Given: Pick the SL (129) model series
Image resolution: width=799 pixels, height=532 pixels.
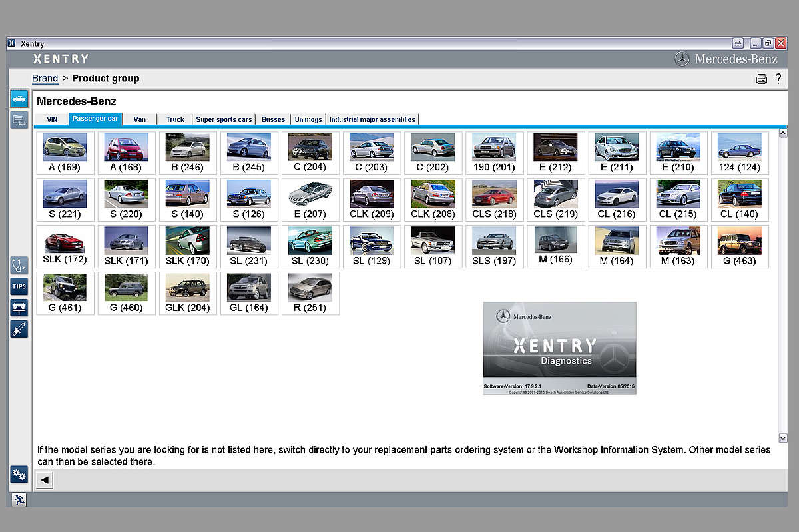Looking at the screenshot, I should (x=371, y=246).
